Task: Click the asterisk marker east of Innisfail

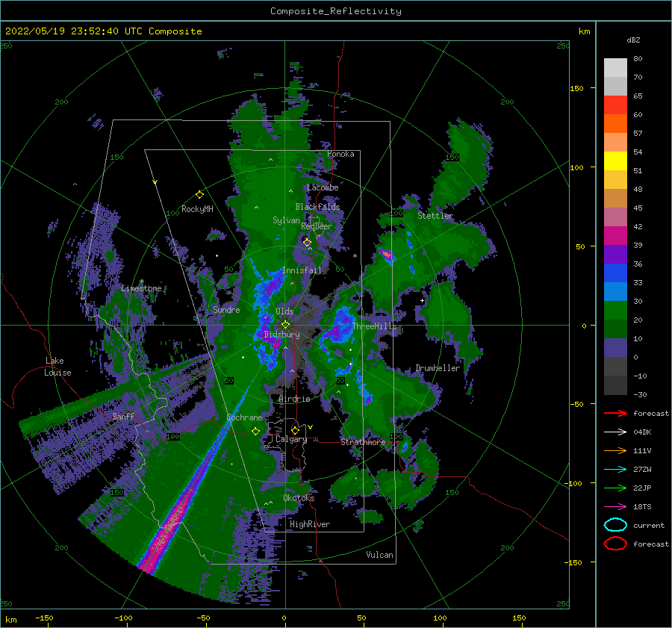Action: (355, 256)
